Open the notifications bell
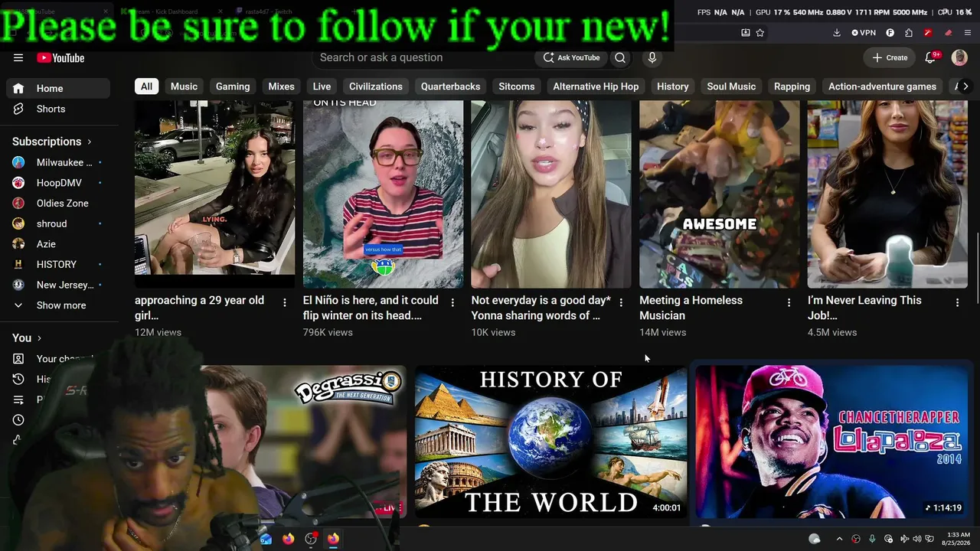This screenshot has width=980, height=551. pos(931,57)
